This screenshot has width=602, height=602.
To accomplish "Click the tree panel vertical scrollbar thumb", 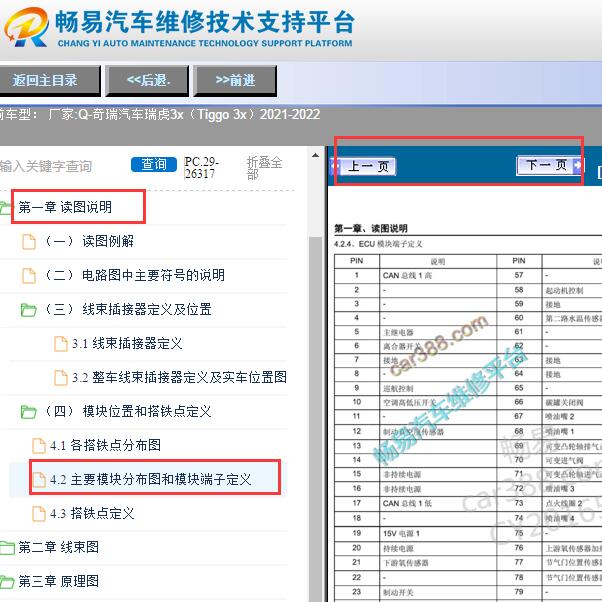I will (316, 418).
